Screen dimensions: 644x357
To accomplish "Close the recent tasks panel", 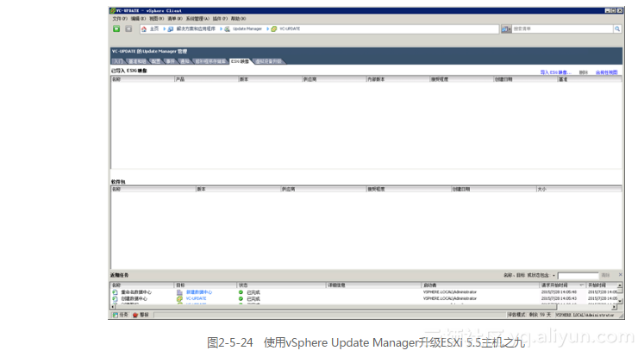I will click(620, 274).
